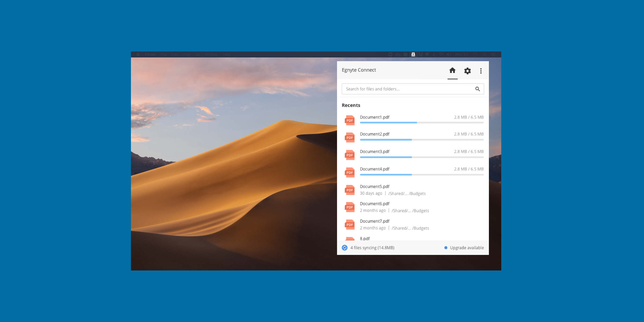Click the partially visible 8.pdf entry
Image resolution: width=644 pixels, height=322 pixels.
365,238
